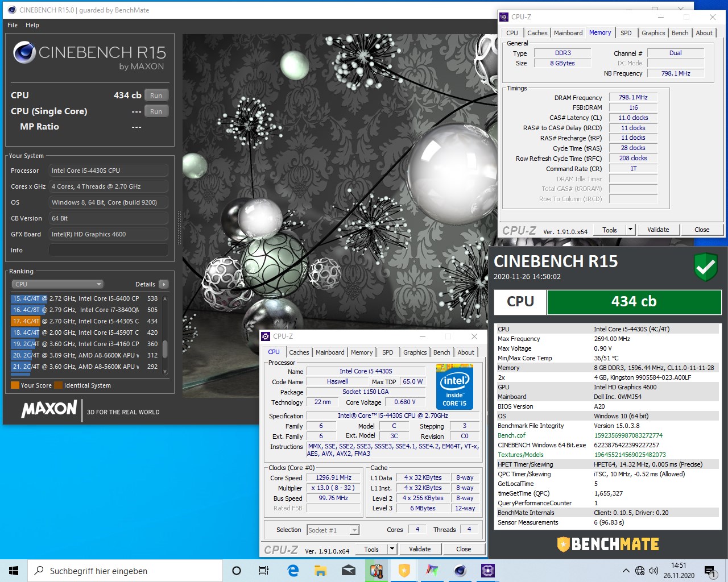This screenshot has height=582, width=728.
Task: Switch to Caches tab in top CPU-Z window
Action: coord(537,33)
